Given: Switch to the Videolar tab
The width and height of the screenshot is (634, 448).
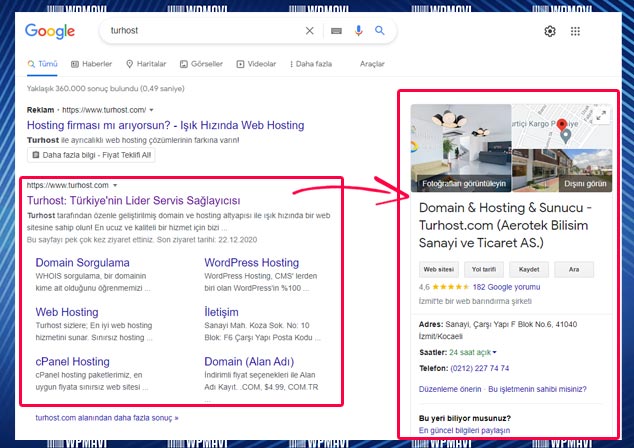Looking at the screenshot, I should [x=256, y=64].
